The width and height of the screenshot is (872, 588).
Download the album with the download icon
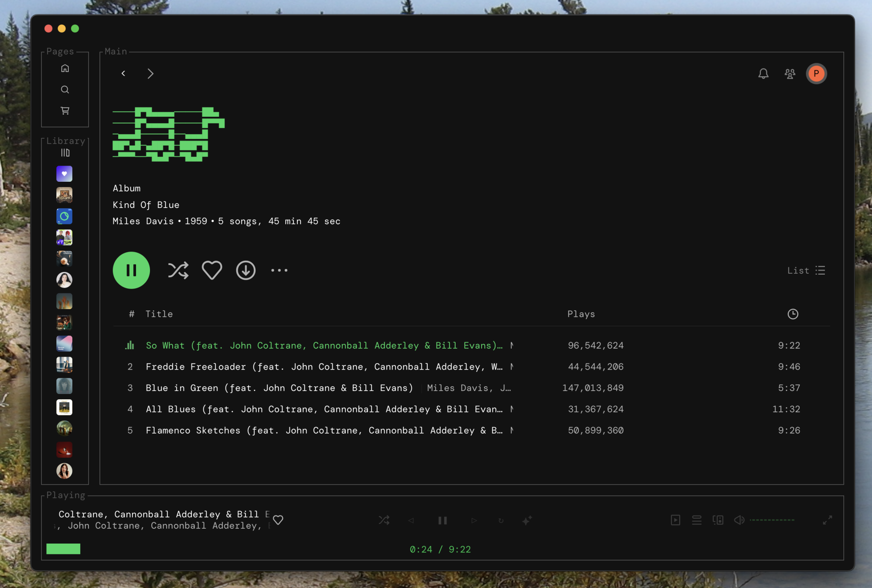pyautogui.click(x=245, y=270)
